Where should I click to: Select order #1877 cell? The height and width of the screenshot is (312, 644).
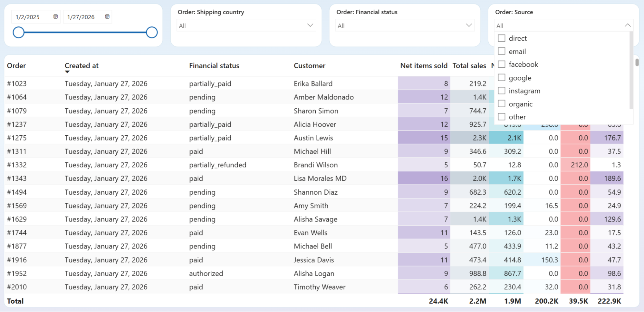point(17,247)
